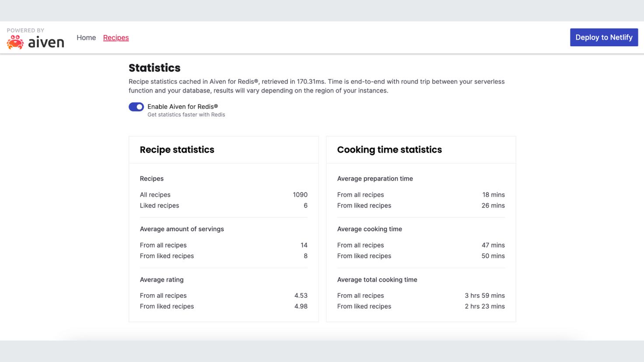The height and width of the screenshot is (362, 644).
Task: Open the Home navigation link
Action: click(86, 38)
